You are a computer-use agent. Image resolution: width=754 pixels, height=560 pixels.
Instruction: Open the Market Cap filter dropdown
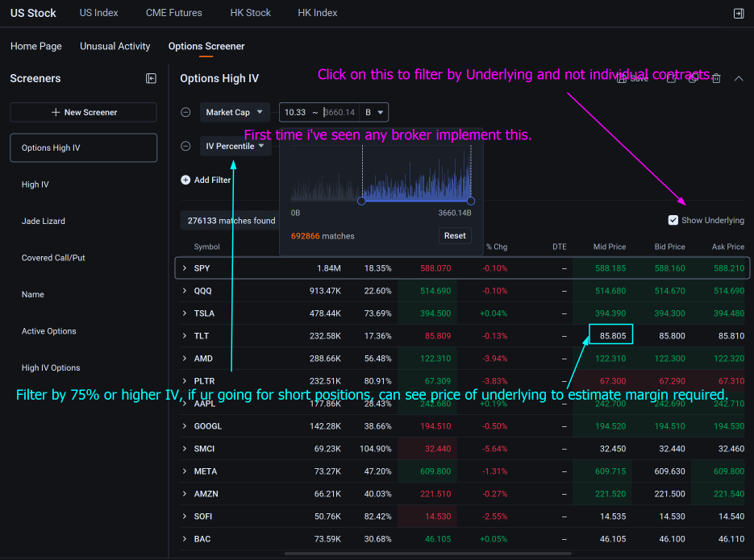point(235,112)
